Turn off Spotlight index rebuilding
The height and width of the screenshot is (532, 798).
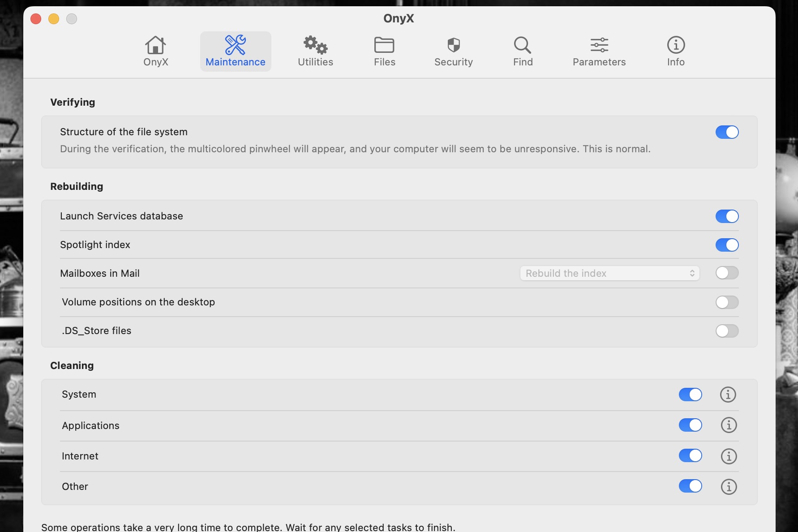coord(727,245)
